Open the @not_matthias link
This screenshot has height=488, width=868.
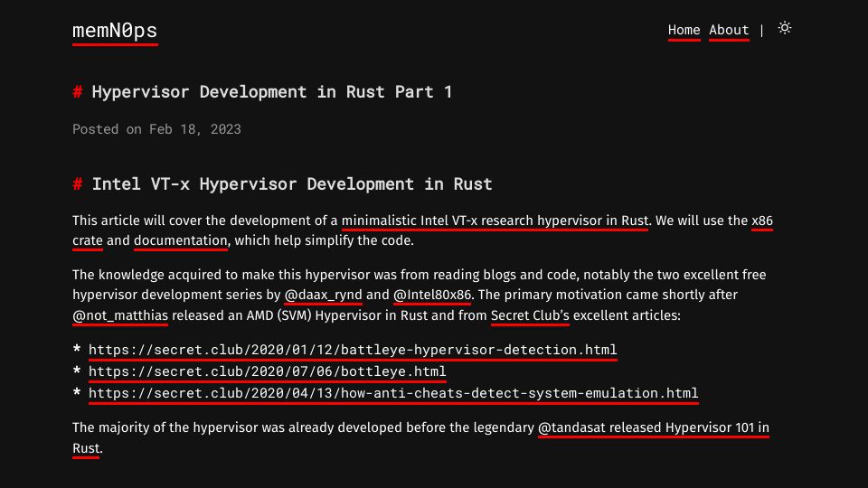120,316
